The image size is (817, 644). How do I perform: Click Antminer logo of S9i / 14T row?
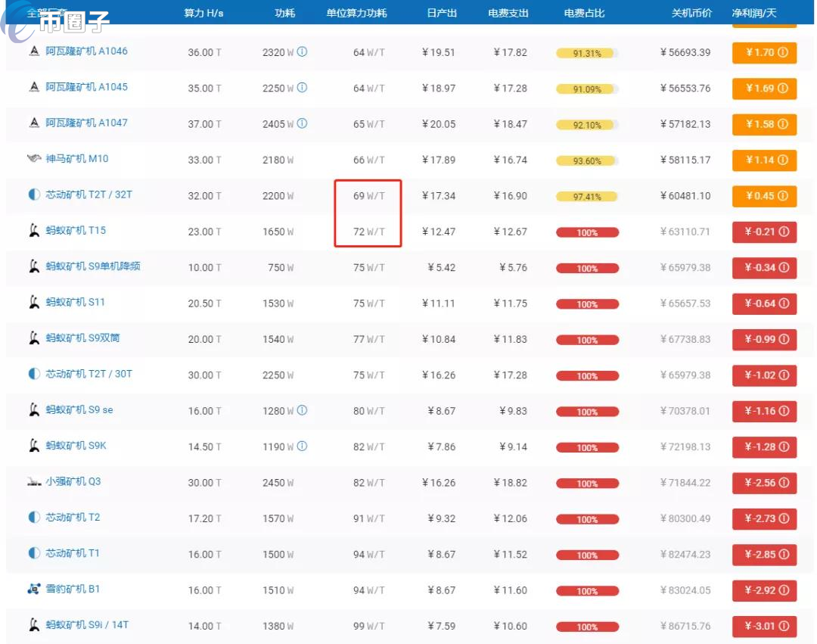tap(34, 625)
